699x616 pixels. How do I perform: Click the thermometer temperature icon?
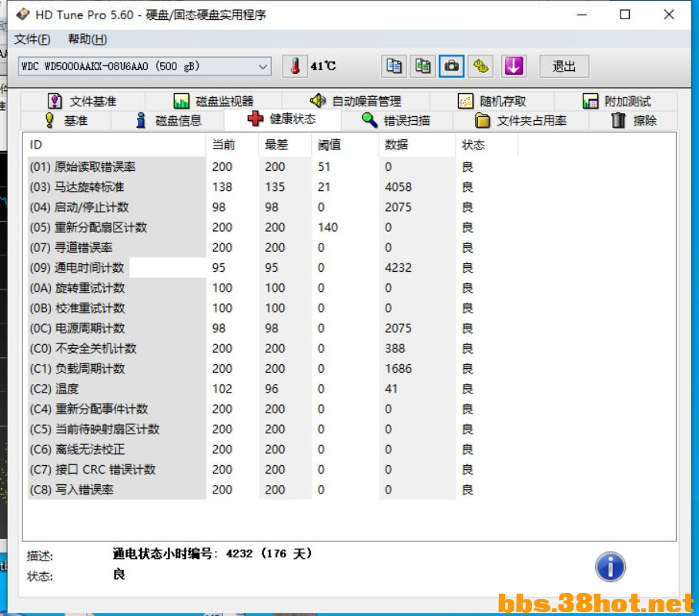[295, 66]
